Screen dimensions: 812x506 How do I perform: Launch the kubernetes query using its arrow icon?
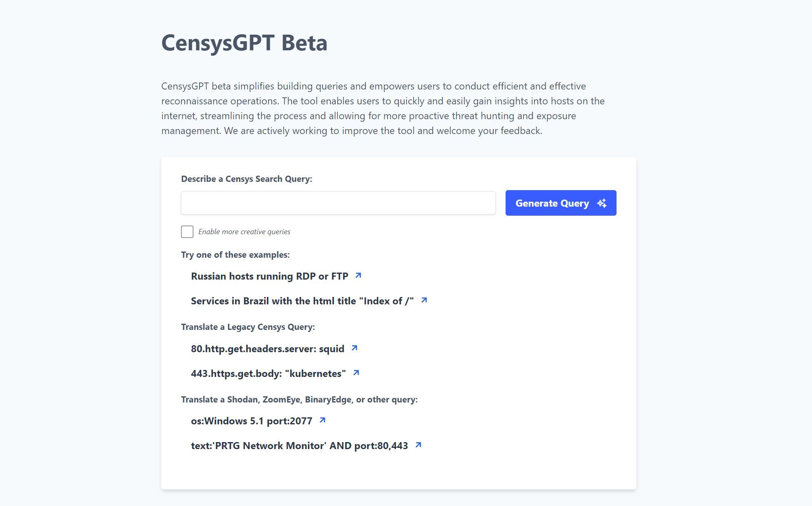pos(357,372)
